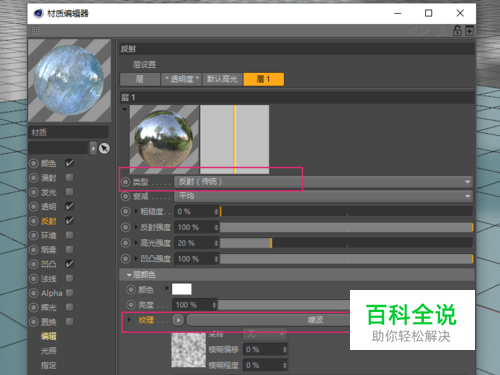Expand the 凹凸强度 parameter triangle
Image resolution: width=500 pixels, height=375 pixels.
[x=136, y=258]
